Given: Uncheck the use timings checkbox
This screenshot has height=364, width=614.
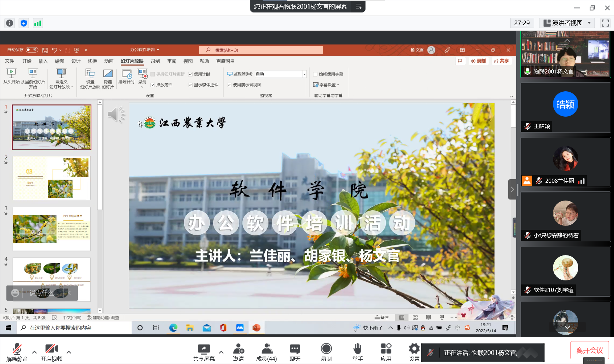Looking at the screenshot, I should tap(191, 74).
